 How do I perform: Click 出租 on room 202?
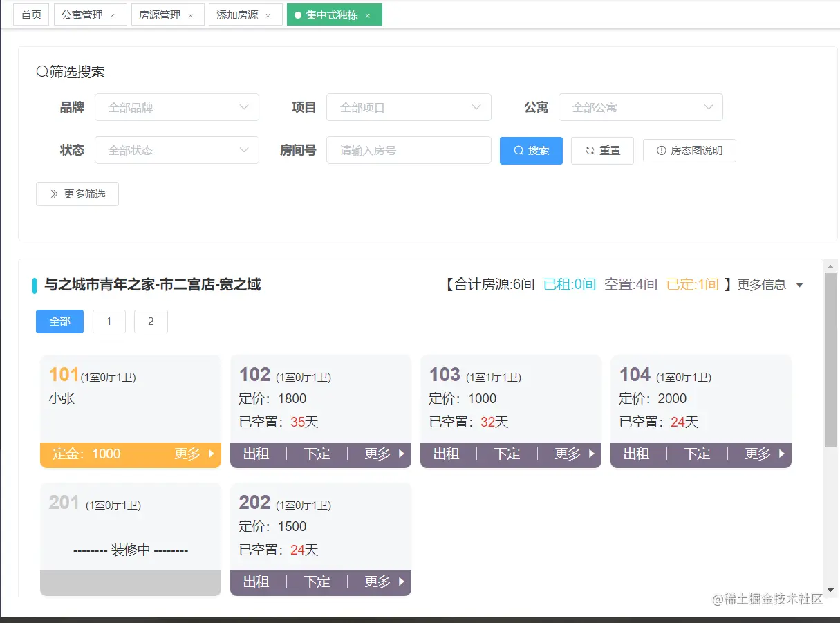[256, 582]
